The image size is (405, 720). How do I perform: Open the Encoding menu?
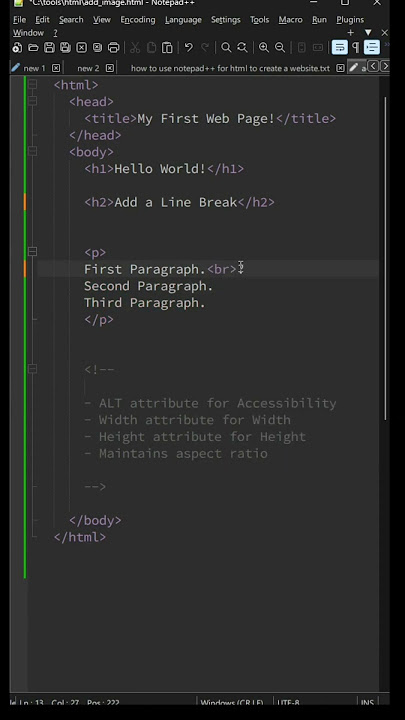click(x=138, y=20)
